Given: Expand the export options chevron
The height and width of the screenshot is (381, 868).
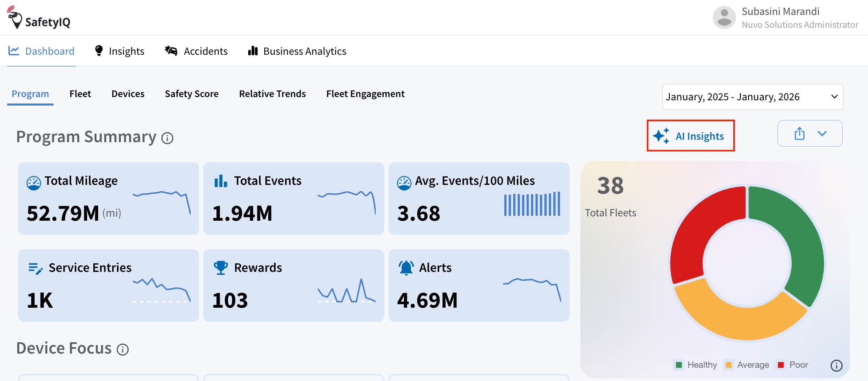Looking at the screenshot, I should (822, 133).
